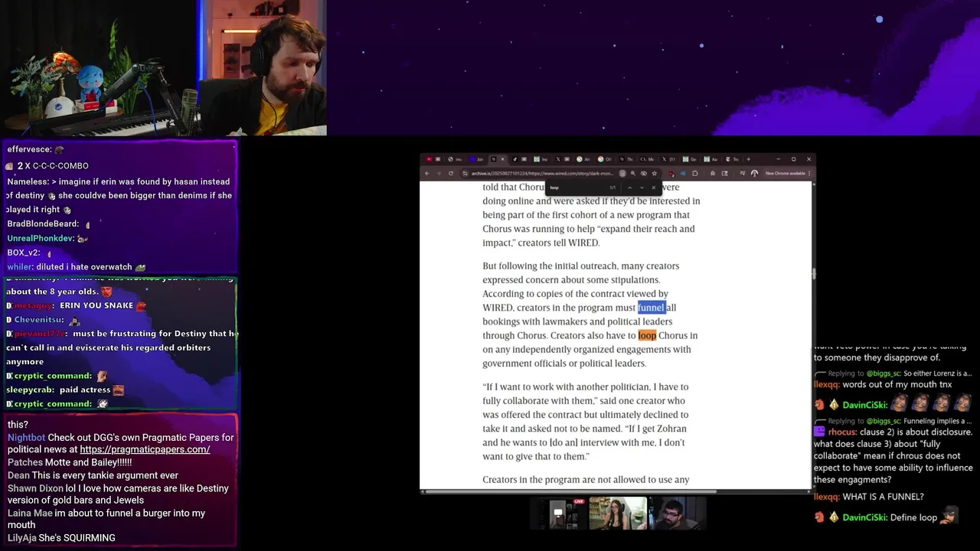The height and width of the screenshot is (551, 980).
Task: Switch to the 'Ari' Google tab
Action: point(583,159)
